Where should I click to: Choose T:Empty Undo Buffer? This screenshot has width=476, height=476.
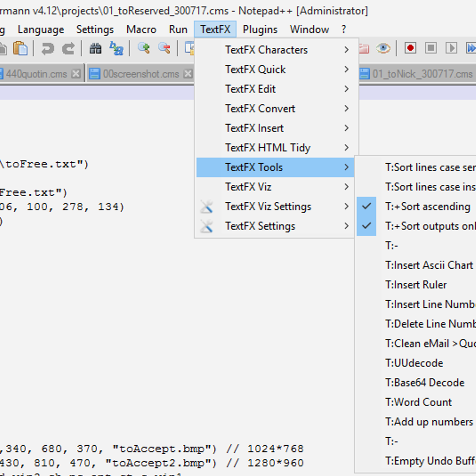pos(417,461)
